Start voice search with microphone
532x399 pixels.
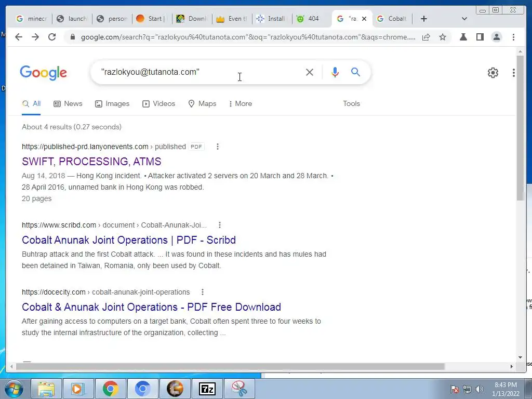[x=335, y=72]
